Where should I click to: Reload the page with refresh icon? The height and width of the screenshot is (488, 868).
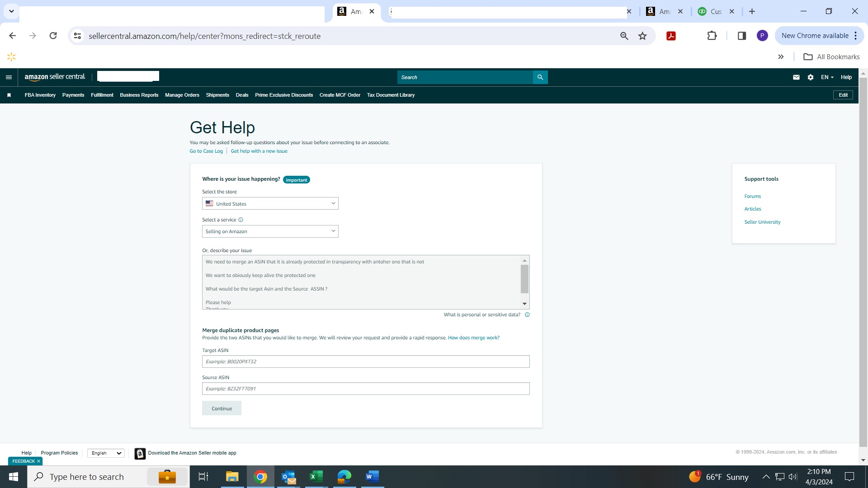click(x=53, y=36)
